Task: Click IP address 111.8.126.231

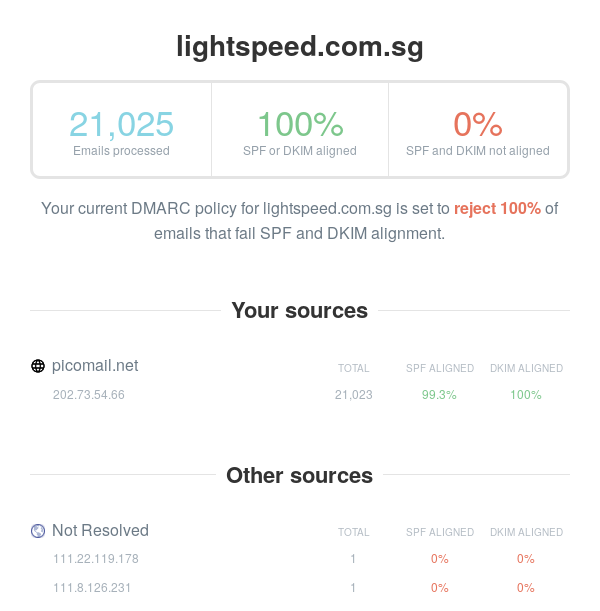Action: coord(92,588)
